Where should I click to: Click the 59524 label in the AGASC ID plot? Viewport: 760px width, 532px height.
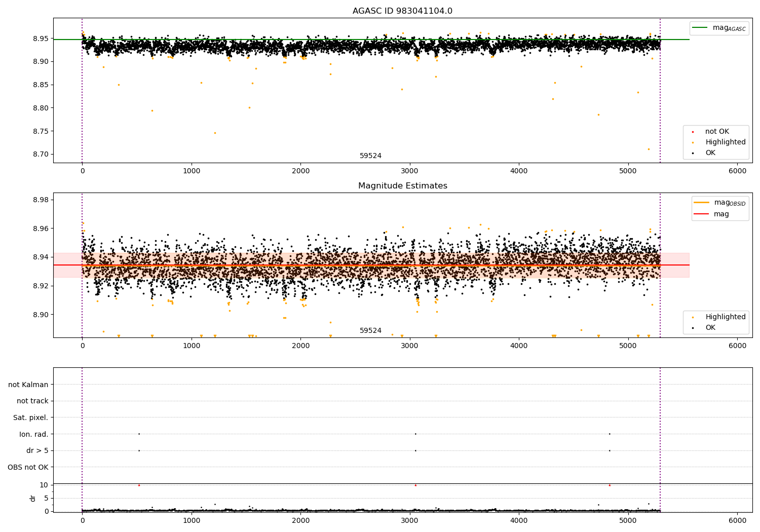click(x=370, y=156)
